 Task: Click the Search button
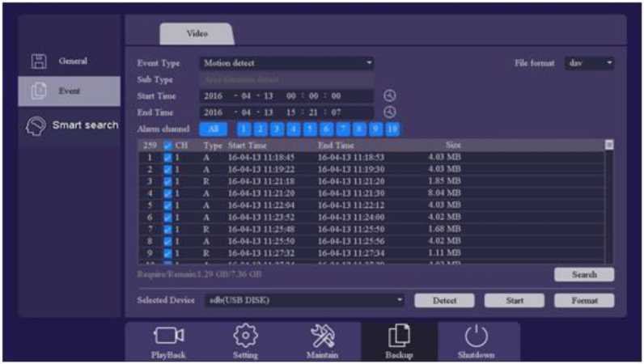point(583,275)
